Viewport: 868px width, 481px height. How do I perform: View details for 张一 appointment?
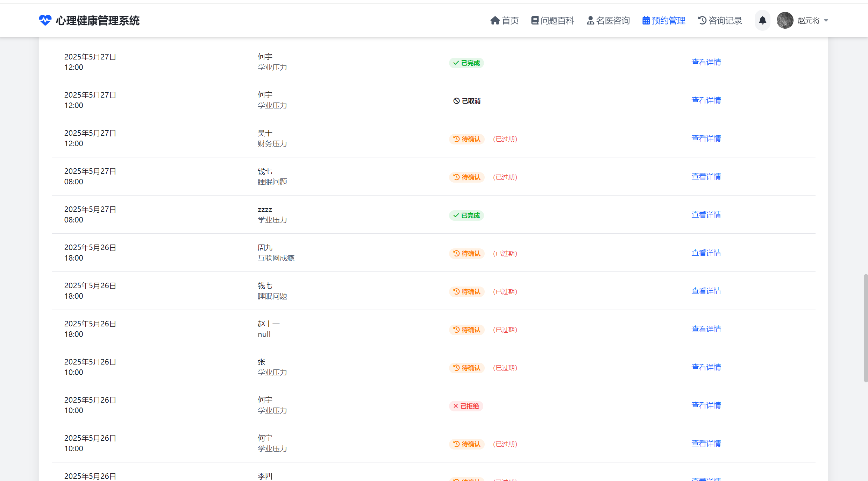point(706,367)
